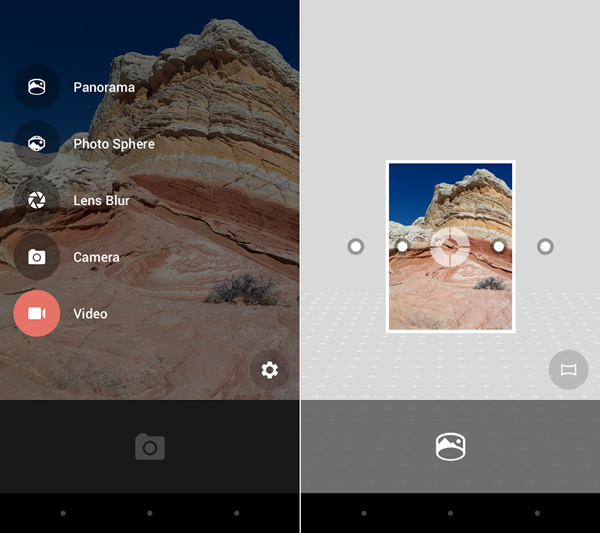
Task: Select the Panorama mode icon
Action: click(x=37, y=87)
